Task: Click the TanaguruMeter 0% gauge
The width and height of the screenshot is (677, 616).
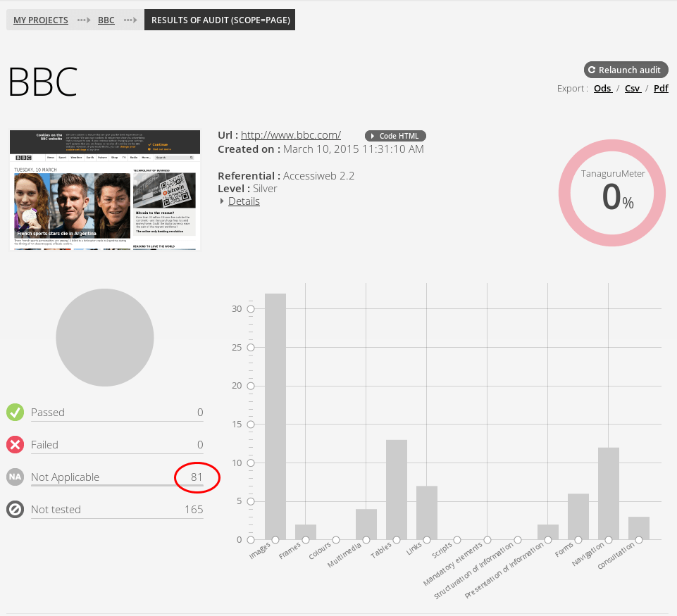Action: (612, 193)
